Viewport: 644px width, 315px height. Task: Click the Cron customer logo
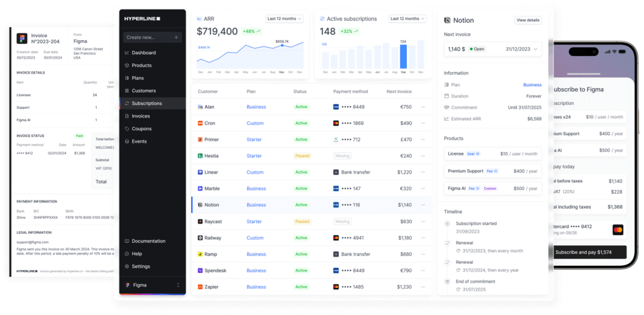point(200,123)
